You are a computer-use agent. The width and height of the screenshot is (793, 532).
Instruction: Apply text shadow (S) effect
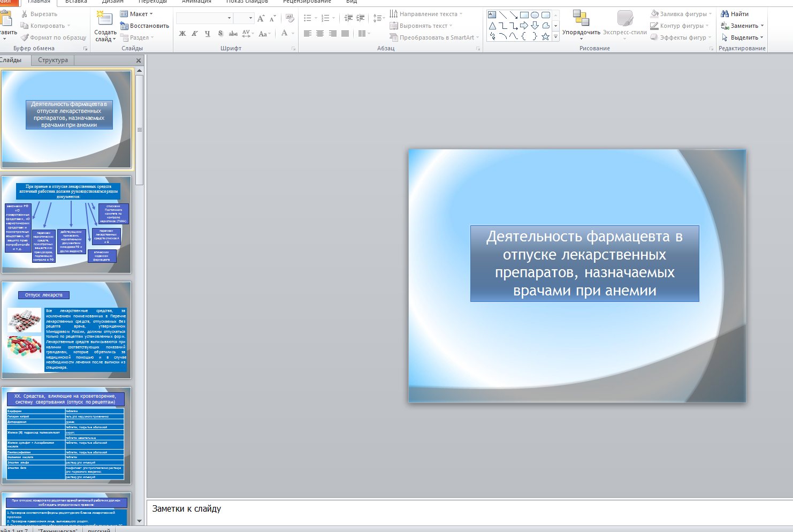pyautogui.click(x=220, y=33)
